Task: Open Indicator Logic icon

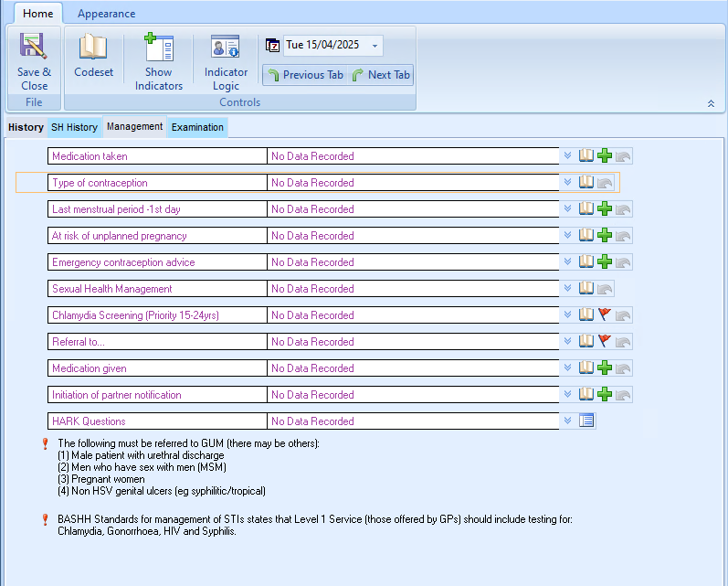Action: click(x=226, y=47)
